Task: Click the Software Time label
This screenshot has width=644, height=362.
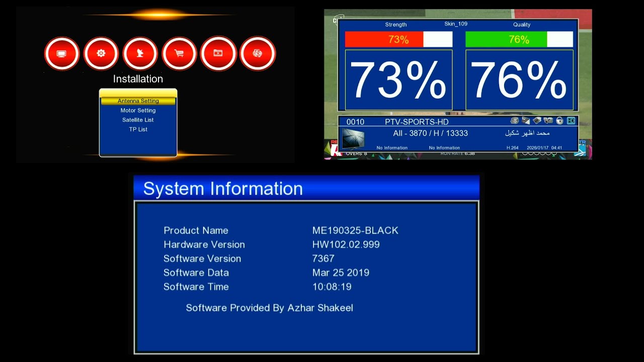Action: (x=196, y=287)
